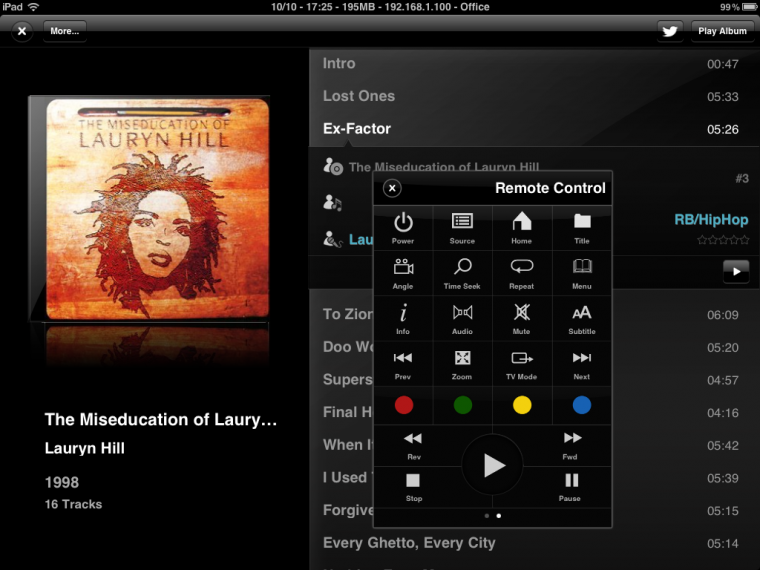Select Every Ghetto, Every City track
The width and height of the screenshot is (760, 570).
coord(409,542)
